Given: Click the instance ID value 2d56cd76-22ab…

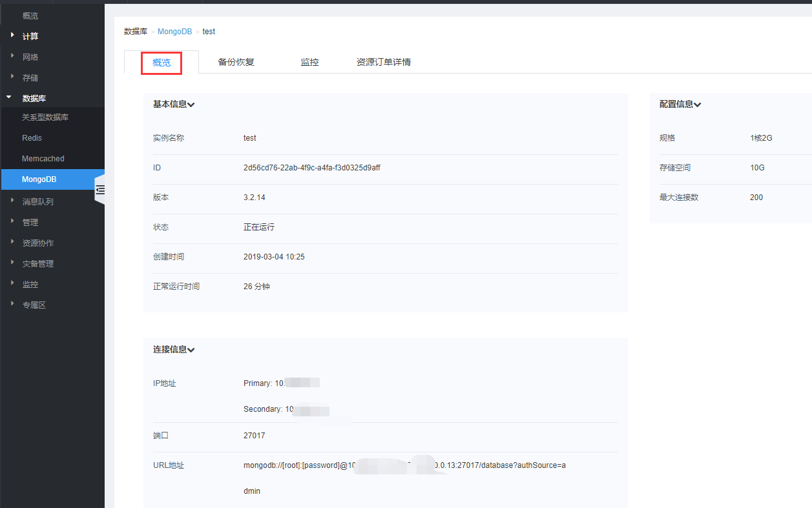Looking at the screenshot, I should click(x=312, y=168).
